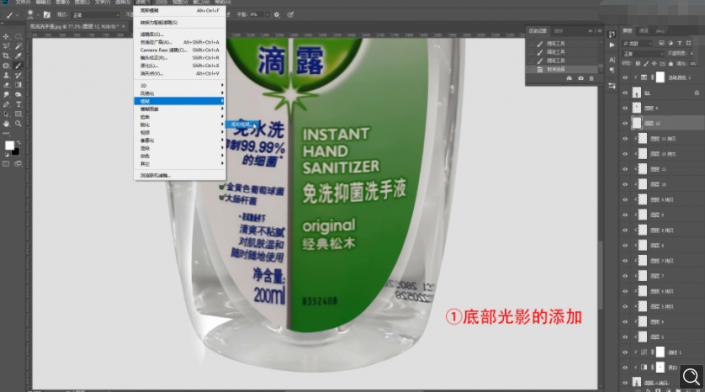Click the highlighted blur submenu item
The image size is (705, 392).
(x=242, y=125)
